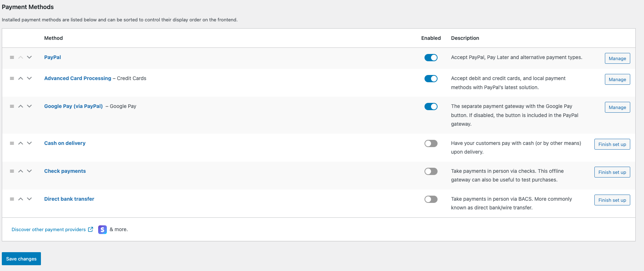Viewport: 644px width, 271px height.
Task: Click the move-up arrow for PayPal
Action: click(x=21, y=57)
